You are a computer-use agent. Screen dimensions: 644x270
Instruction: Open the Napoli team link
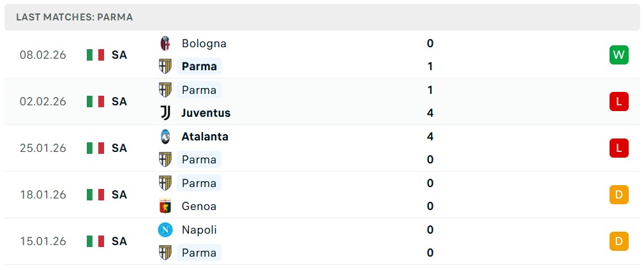(199, 230)
